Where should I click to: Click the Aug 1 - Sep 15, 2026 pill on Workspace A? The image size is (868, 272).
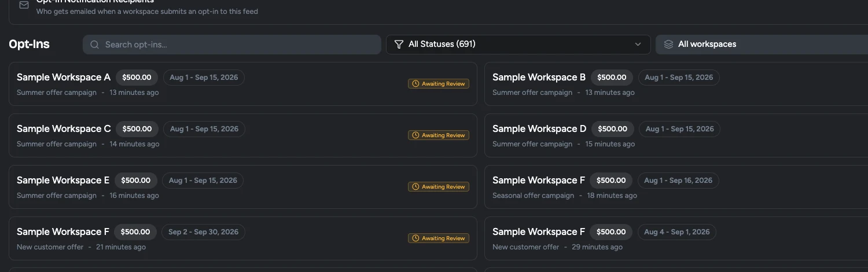pyautogui.click(x=204, y=78)
